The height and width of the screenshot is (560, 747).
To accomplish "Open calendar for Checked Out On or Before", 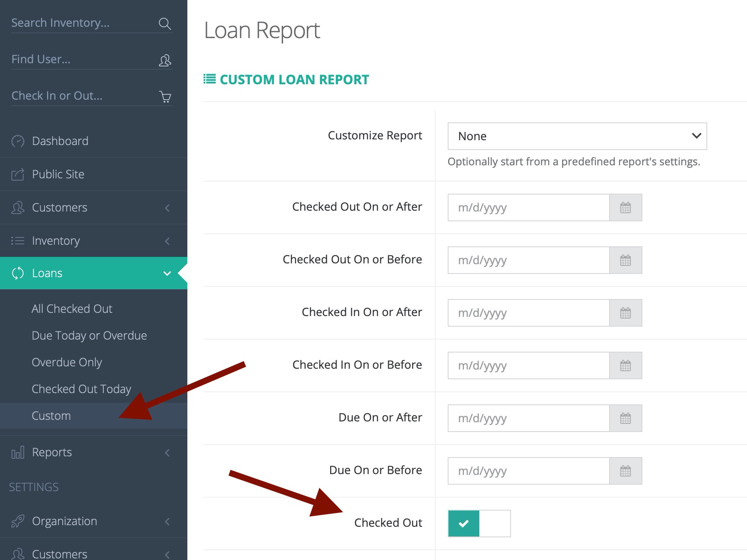I will point(625,260).
